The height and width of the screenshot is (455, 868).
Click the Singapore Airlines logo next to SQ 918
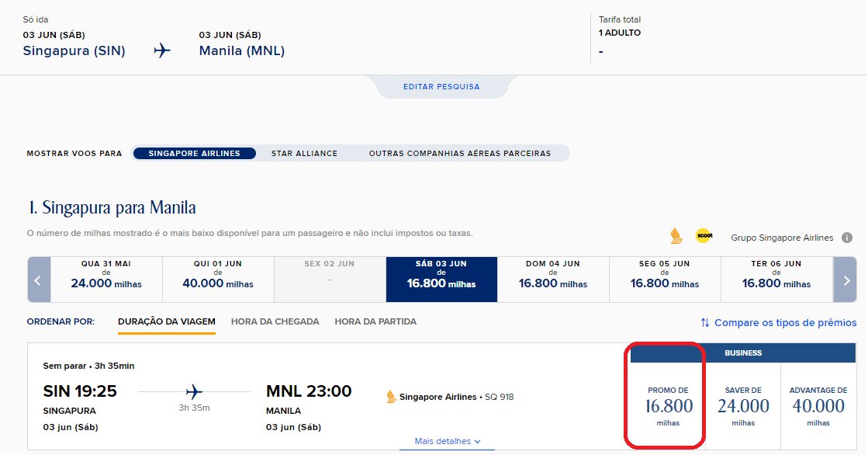click(391, 397)
